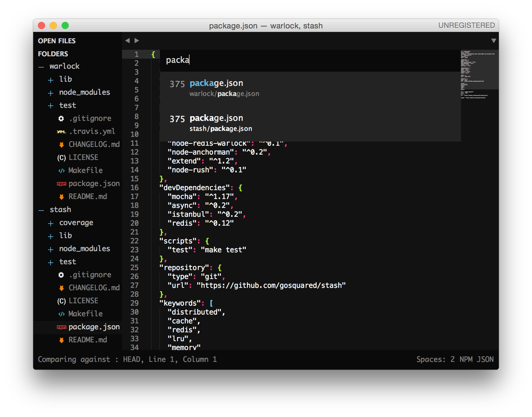
Task: Click the FOLDERS sidebar heading
Action: tap(53, 54)
